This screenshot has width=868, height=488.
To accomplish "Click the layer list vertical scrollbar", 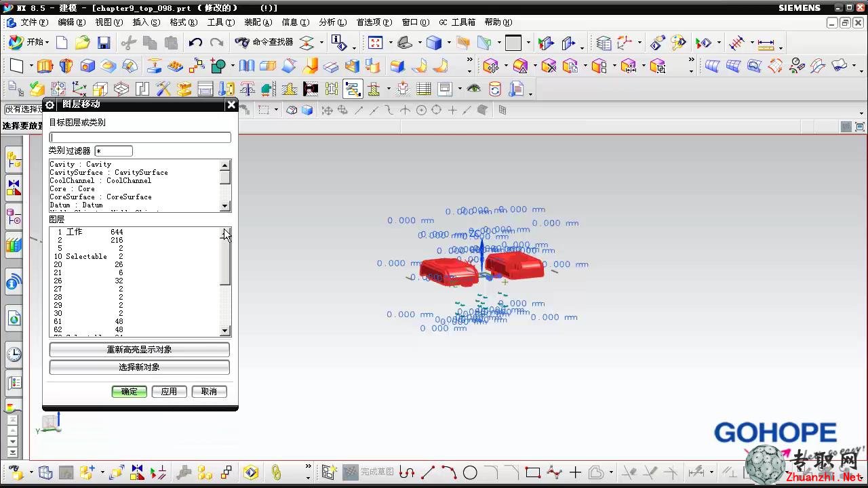I will [226, 282].
